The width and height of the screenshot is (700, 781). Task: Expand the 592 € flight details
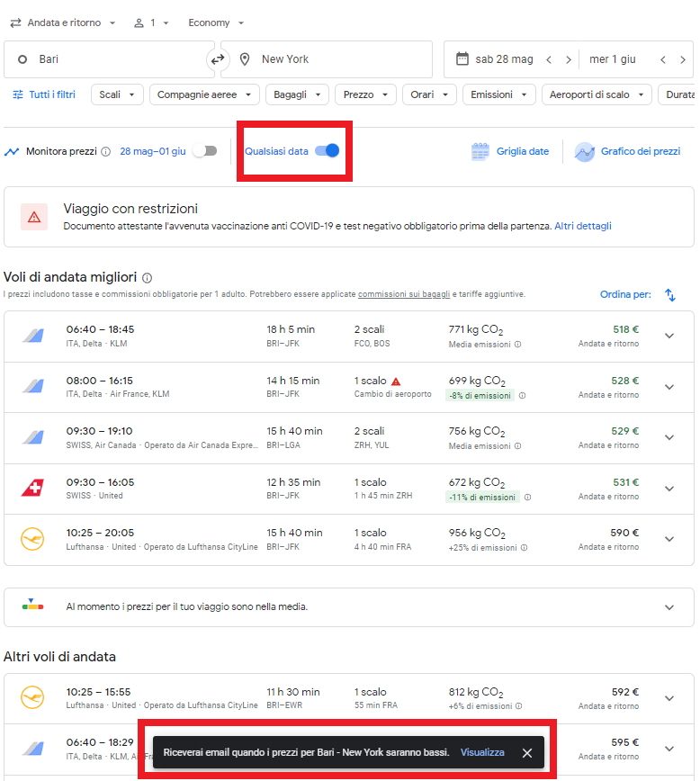coord(669,699)
